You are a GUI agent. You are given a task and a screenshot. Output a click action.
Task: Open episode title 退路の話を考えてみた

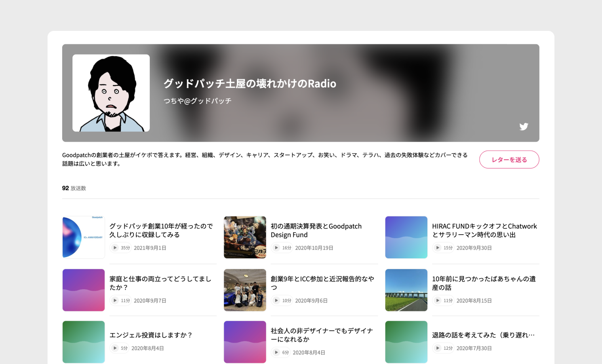point(484,335)
